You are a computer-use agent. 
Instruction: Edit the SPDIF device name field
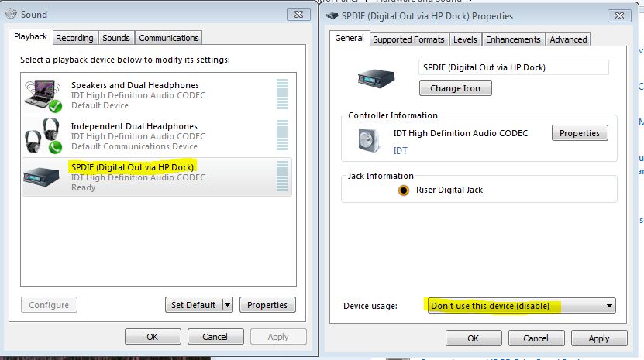pyautogui.click(x=513, y=67)
